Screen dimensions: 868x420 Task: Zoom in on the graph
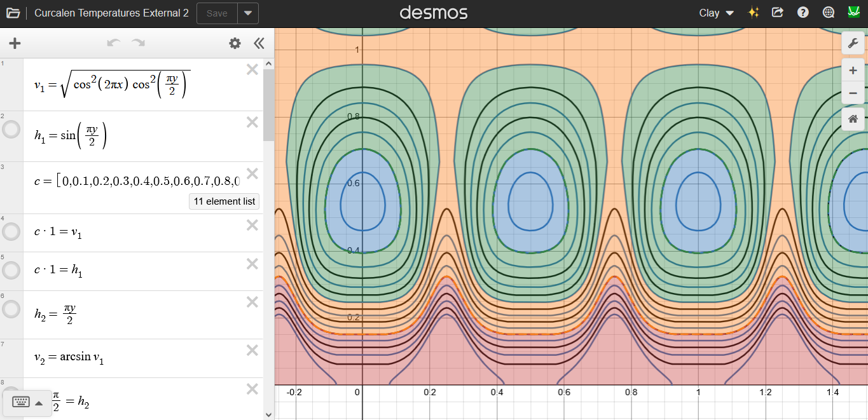(853, 71)
